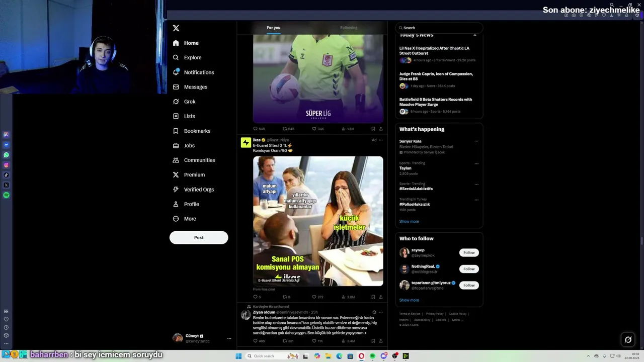Open Instagram in the Opera sidebar
This screenshot has height=362, width=644.
[x=6, y=165]
